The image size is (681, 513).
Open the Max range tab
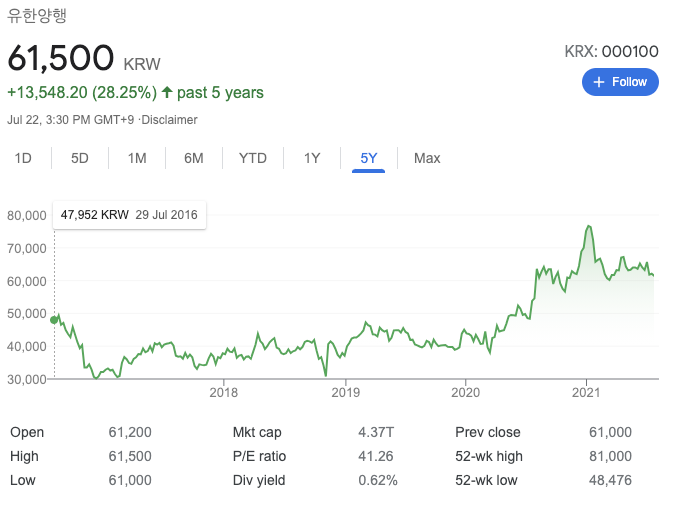click(427, 158)
